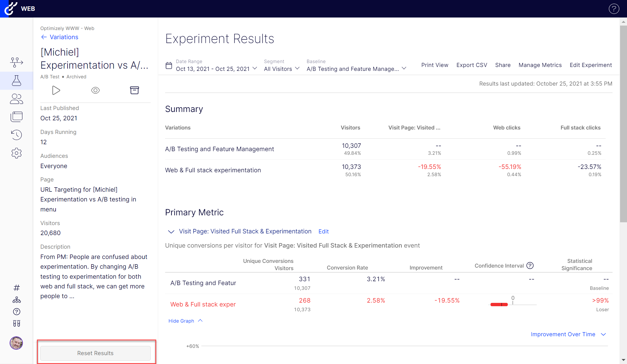This screenshot has width=627, height=364.
Task: Click the Full stack clicks column header
Action: (x=580, y=128)
